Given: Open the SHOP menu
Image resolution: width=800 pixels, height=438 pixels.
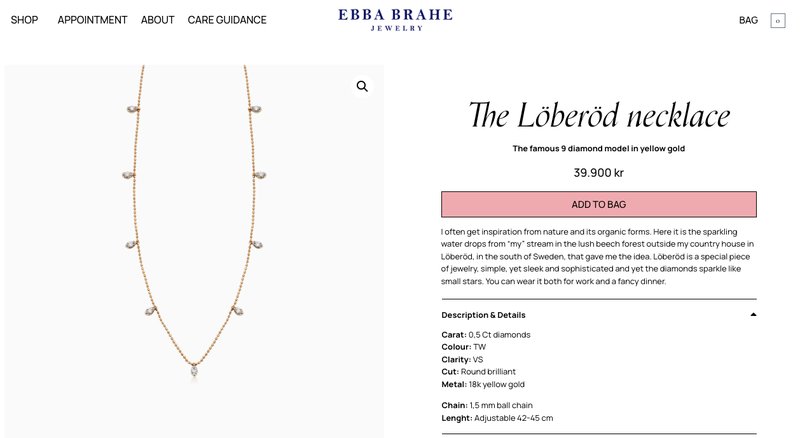Looking at the screenshot, I should [x=24, y=20].
